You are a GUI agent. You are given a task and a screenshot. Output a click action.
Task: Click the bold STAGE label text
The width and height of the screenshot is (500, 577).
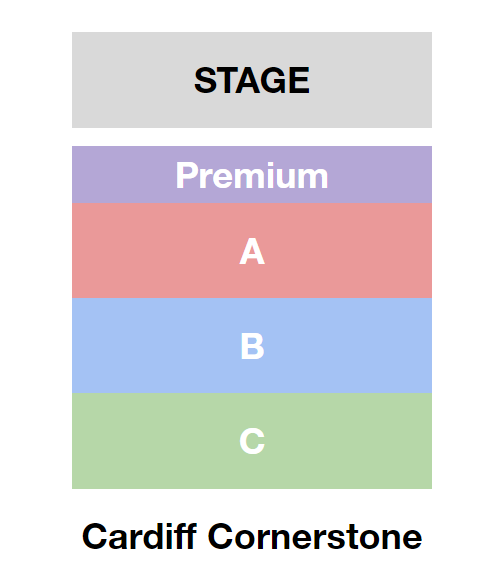pos(252,80)
